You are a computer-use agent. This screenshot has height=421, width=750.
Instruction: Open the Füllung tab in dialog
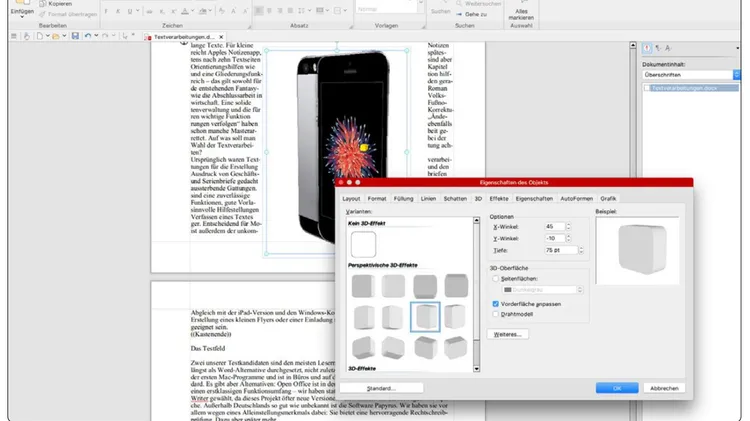point(403,199)
